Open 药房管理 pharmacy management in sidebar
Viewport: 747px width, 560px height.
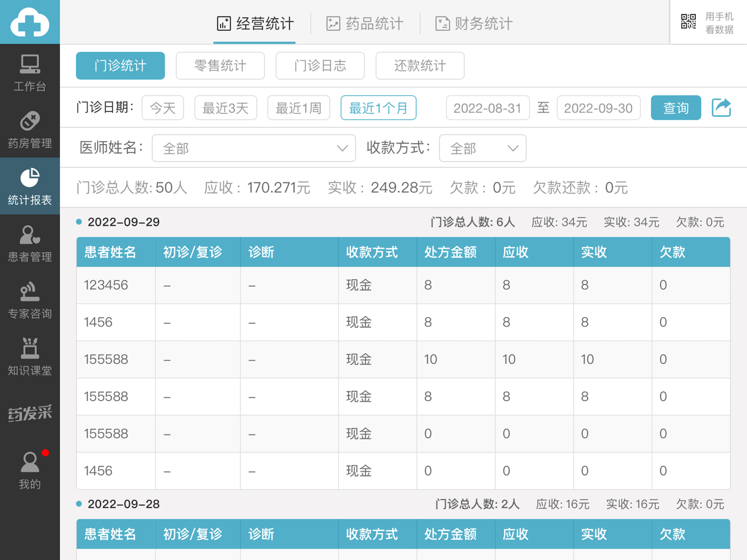tap(30, 129)
